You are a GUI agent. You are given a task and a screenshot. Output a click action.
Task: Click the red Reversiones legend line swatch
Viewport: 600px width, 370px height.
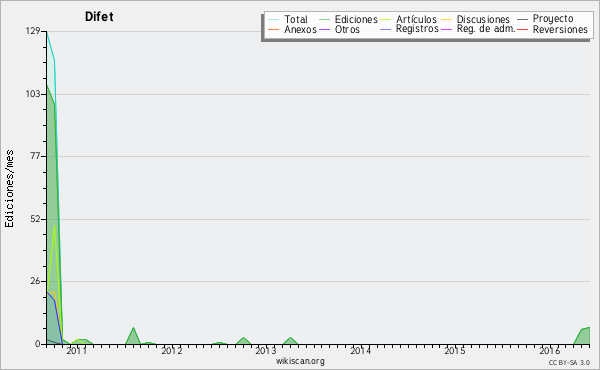tap(522, 29)
